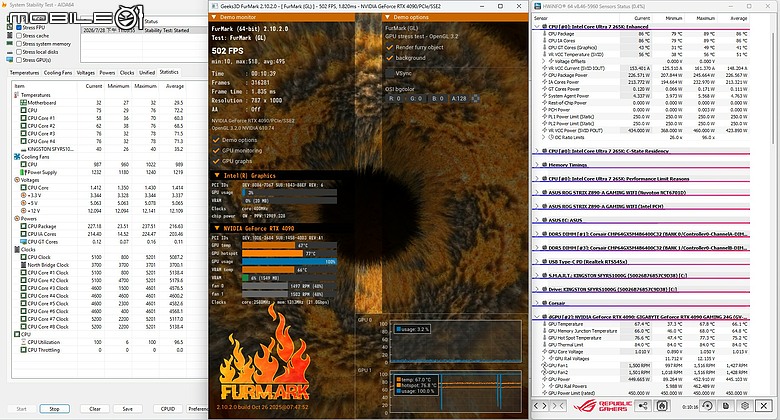Screen dimensions: 780x420
Task: Click the +12 V voltage row icon
Action: click(23, 210)
